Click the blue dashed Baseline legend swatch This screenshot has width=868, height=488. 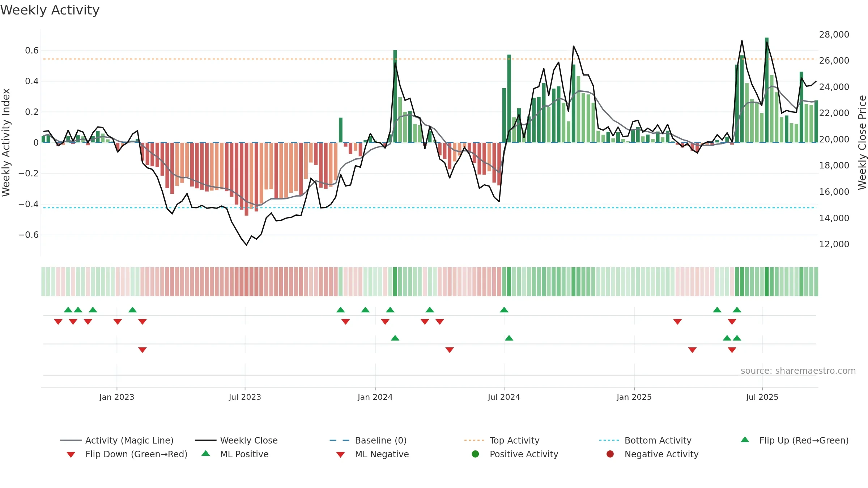click(339, 440)
